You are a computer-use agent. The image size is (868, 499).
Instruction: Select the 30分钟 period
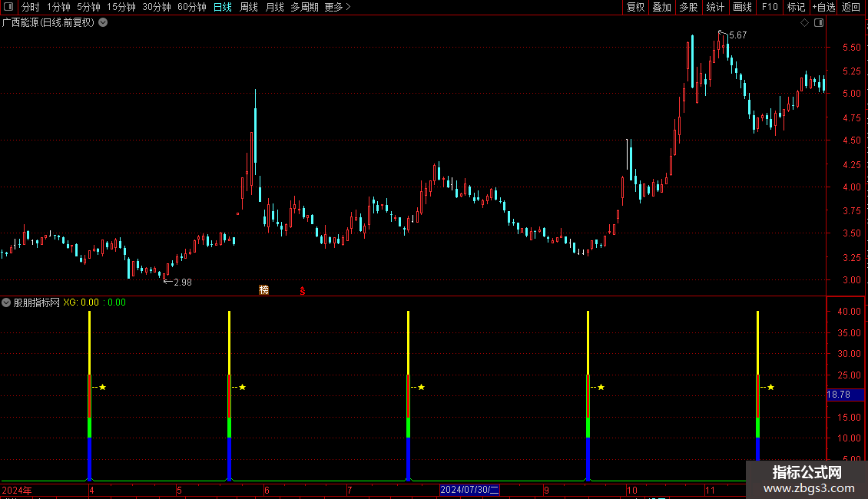pyautogui.click(x=157, y=7)
